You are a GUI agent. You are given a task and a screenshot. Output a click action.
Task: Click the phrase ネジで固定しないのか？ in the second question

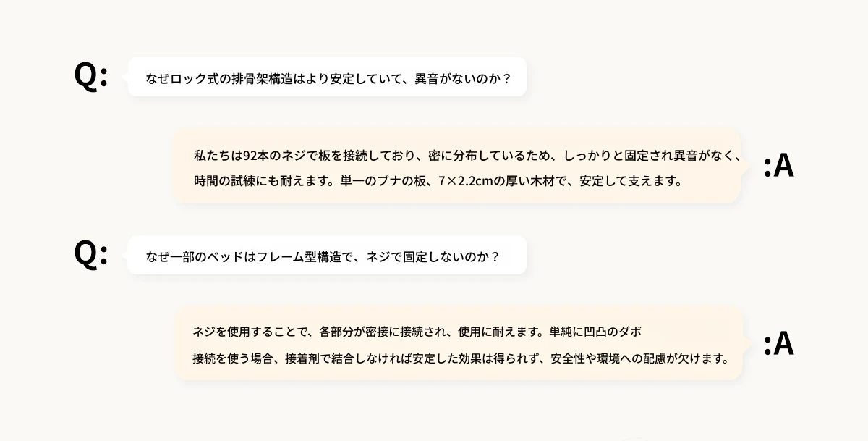tap(433, 256)
